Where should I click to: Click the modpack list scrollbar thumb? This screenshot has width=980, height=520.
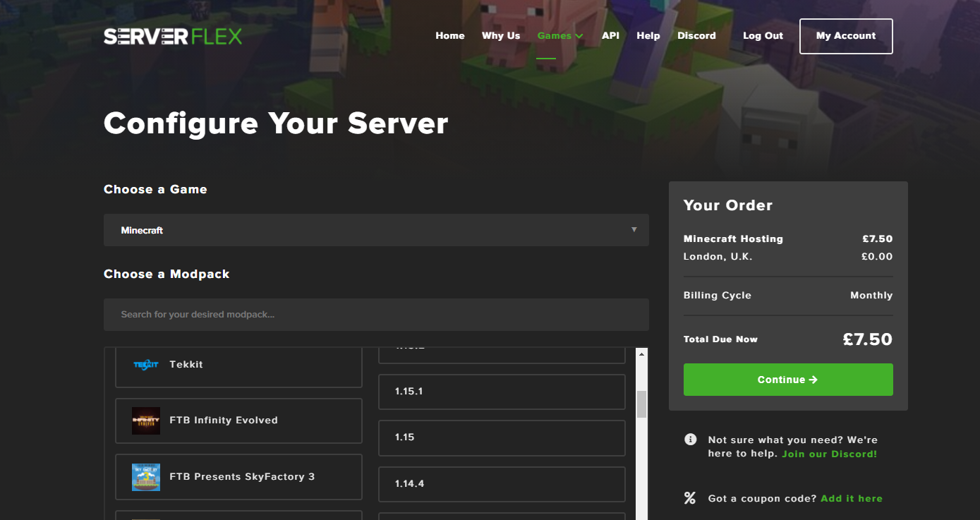tap(641, 405)
